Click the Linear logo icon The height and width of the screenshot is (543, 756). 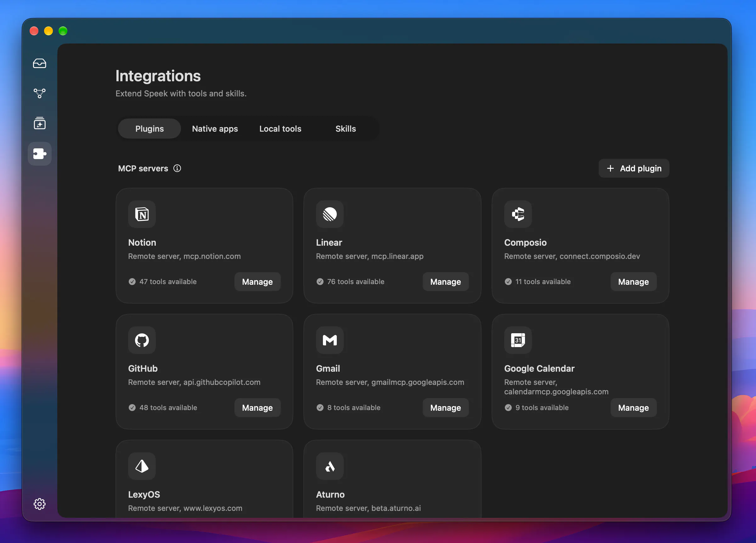[330, 214]
